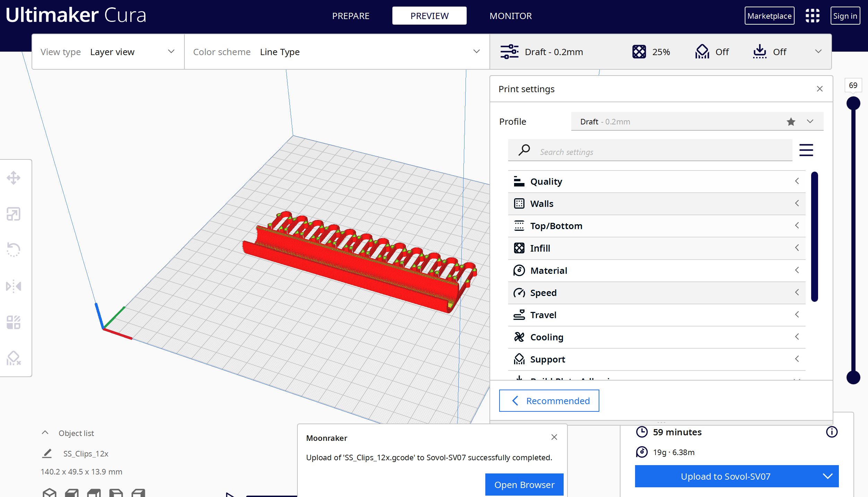Switch to the MONITOR stage
The width and height of the screenshot is (868, 497).
[x=511, y=16]
